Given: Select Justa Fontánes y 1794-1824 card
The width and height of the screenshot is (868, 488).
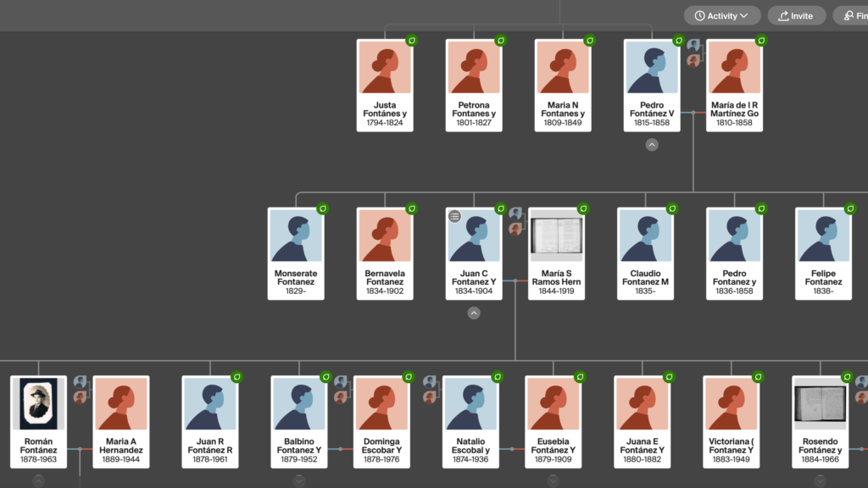Looking at the screenshot, I should 385,86.
